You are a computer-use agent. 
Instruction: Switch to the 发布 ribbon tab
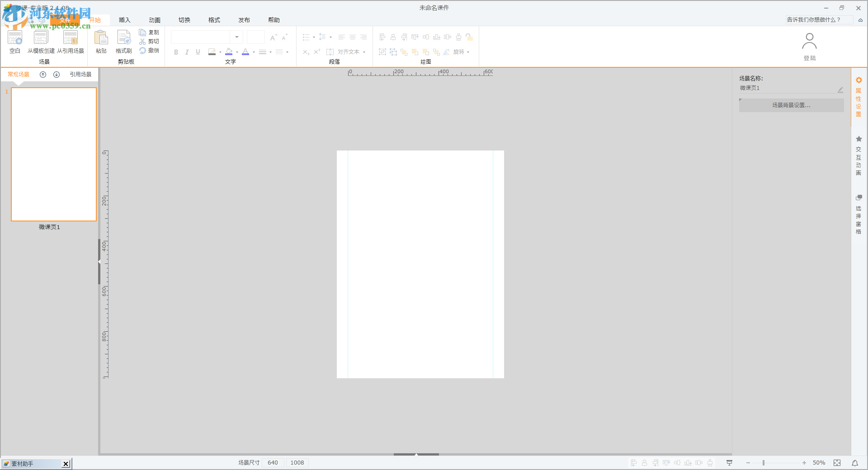coord(244,20)
